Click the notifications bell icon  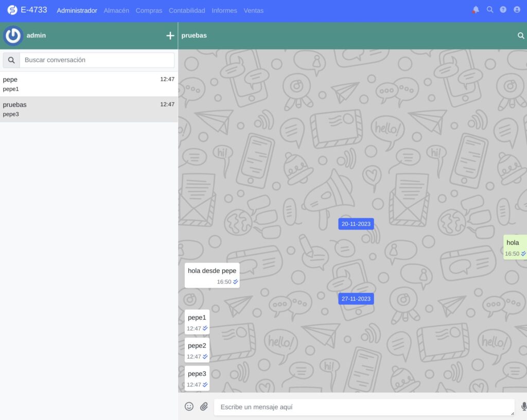[476, 10]
